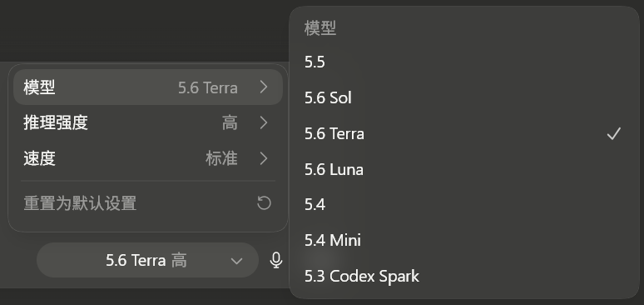Click the chevron arrow in 推理强度 row
The height and width of the screenshot is (305, 644).
(264, 122)
